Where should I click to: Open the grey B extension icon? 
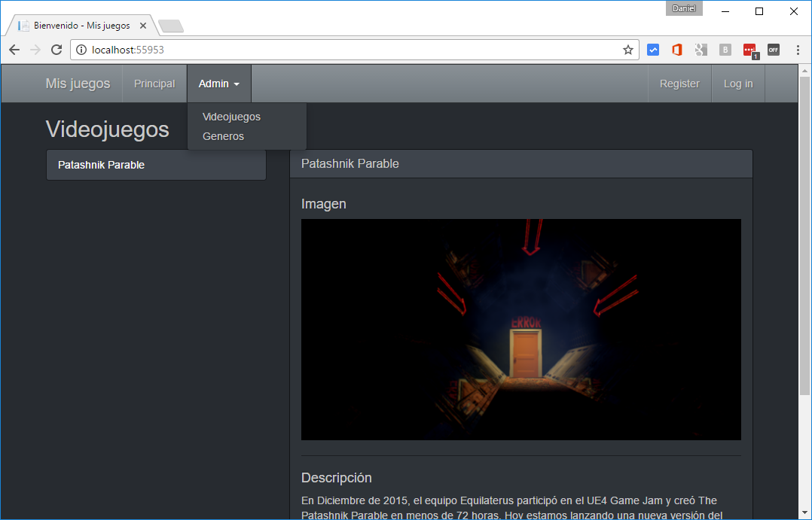coord(725,50)
